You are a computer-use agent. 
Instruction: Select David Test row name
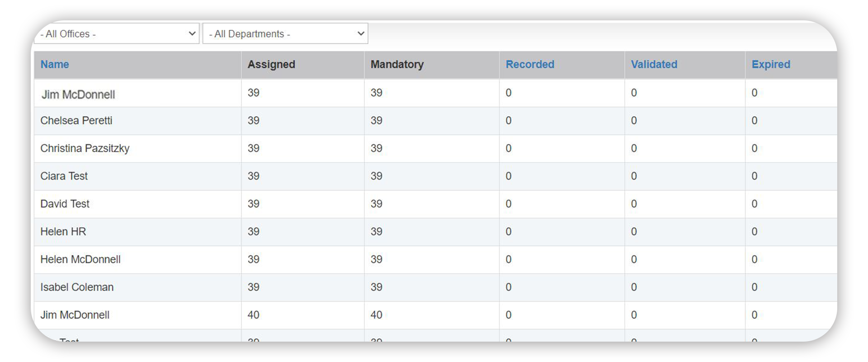pyautogui.click(x=65, y=204)
